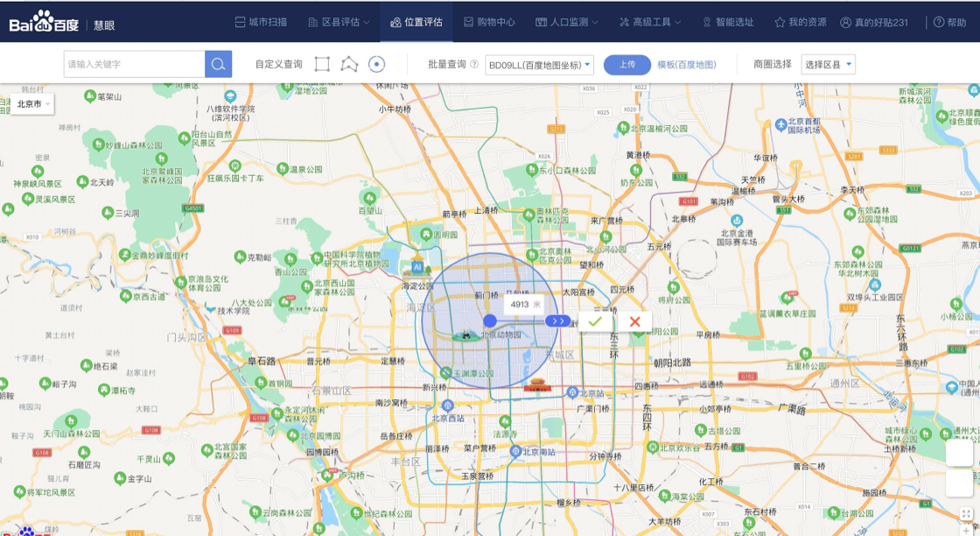Image resolution: width=980 pixels, height=536 pixels.
Task: Focus the keyword search input field
Action: [x=135, y=64]
